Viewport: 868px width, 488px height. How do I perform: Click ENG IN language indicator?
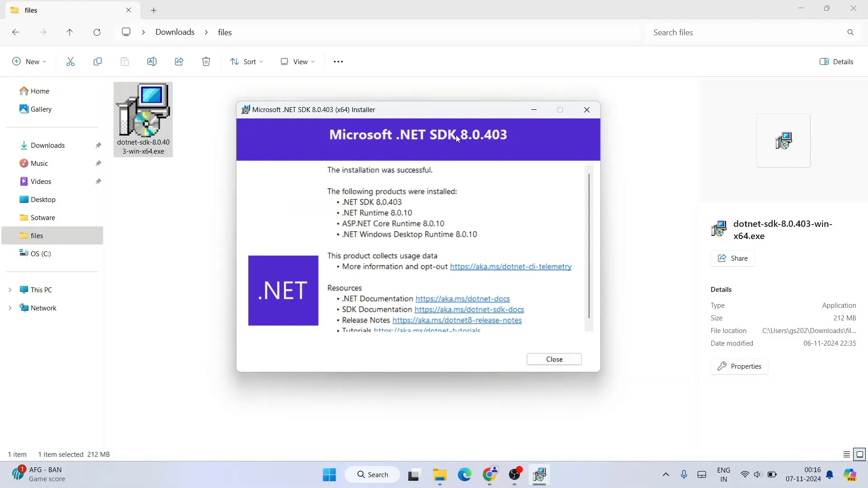(723, 475)
